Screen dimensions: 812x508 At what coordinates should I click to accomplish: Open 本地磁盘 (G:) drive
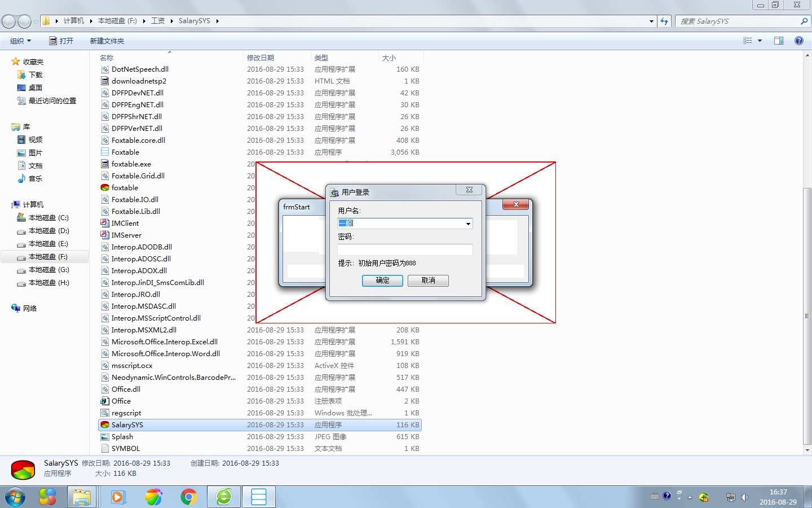48,269
